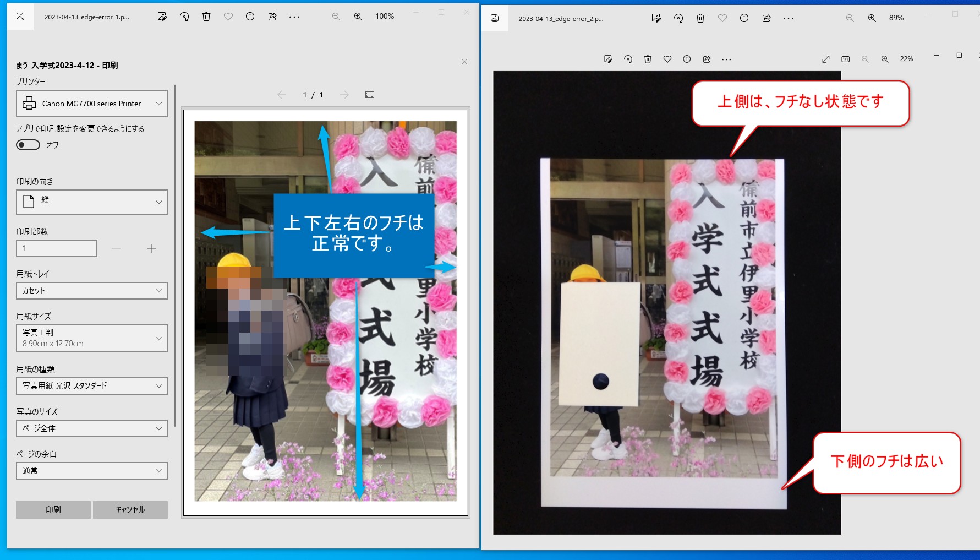Click edit image icon in left Photos window
The image size is (980, 560).
click(162, 17)
